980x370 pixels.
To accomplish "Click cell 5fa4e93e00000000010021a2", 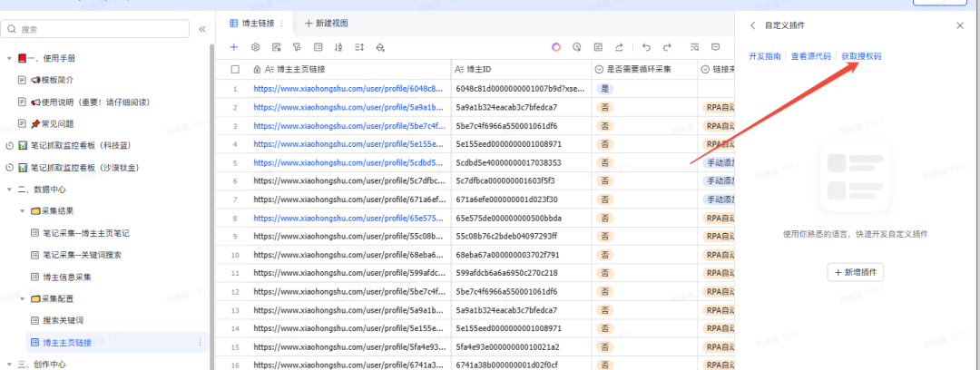I will pyautogui.click(x=522, y=346).
